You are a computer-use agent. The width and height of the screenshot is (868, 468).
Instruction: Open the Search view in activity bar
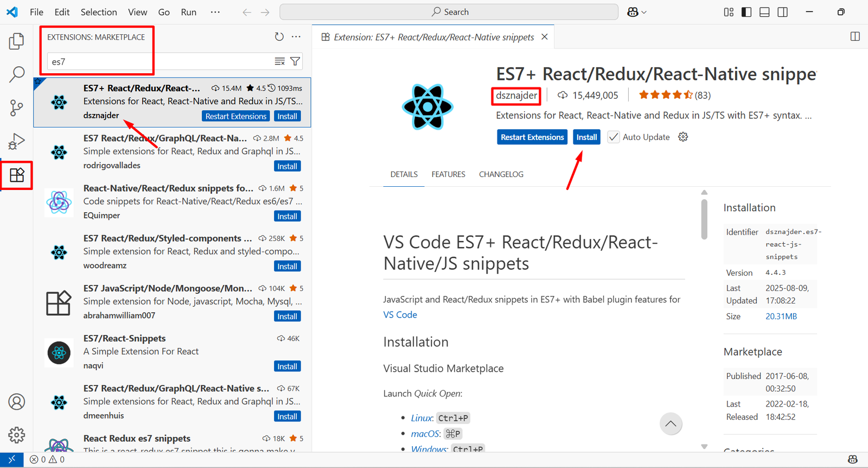pyautogui.click(x=16, y=74)
